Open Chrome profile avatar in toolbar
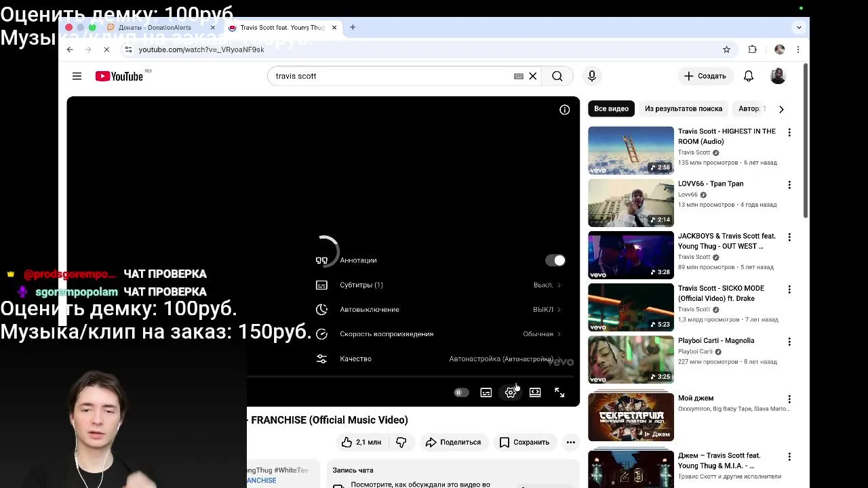Screen dimensions: 868x488 point(779,49)
